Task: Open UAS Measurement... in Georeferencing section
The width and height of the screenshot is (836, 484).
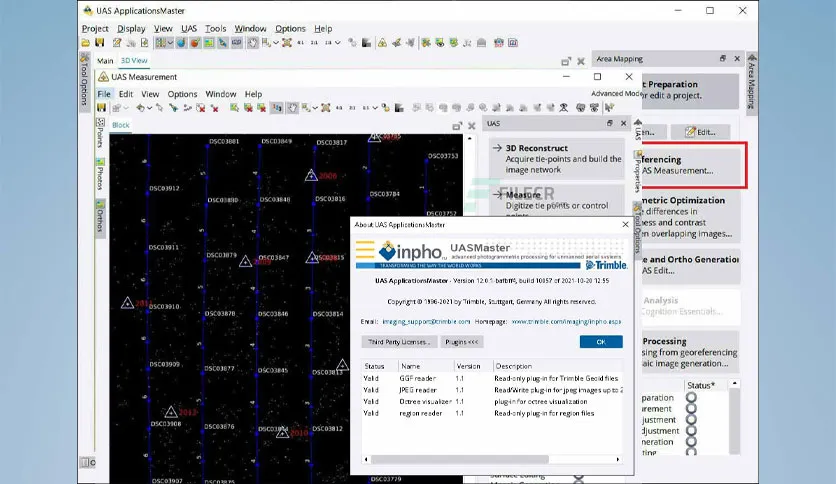Action: point(678,171)
